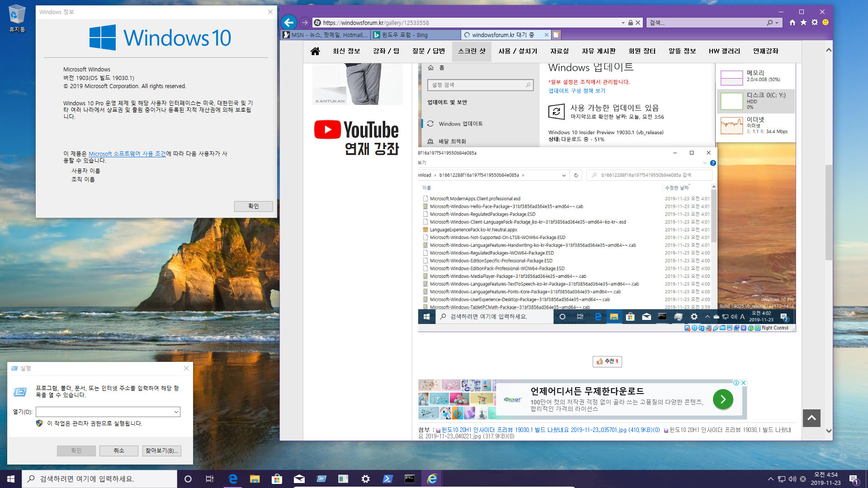Open the 자유 게시판 menu
Viewport: 868px width, 488px height.
pyautogui.click(x=599, y=51)
